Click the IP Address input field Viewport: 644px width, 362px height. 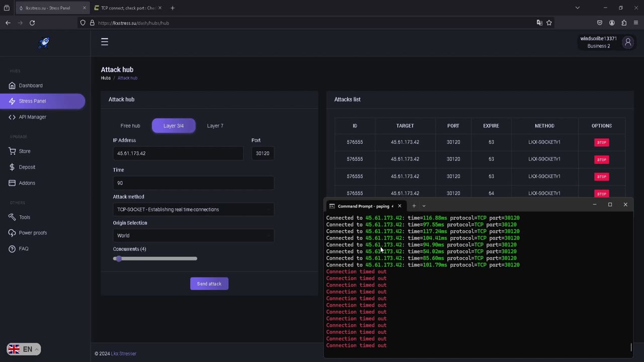(x=178, y=153)
